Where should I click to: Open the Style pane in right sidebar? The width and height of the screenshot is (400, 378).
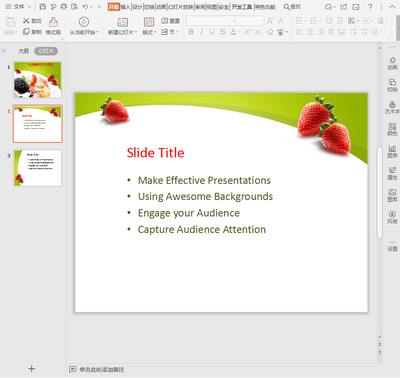click(392, 217)
